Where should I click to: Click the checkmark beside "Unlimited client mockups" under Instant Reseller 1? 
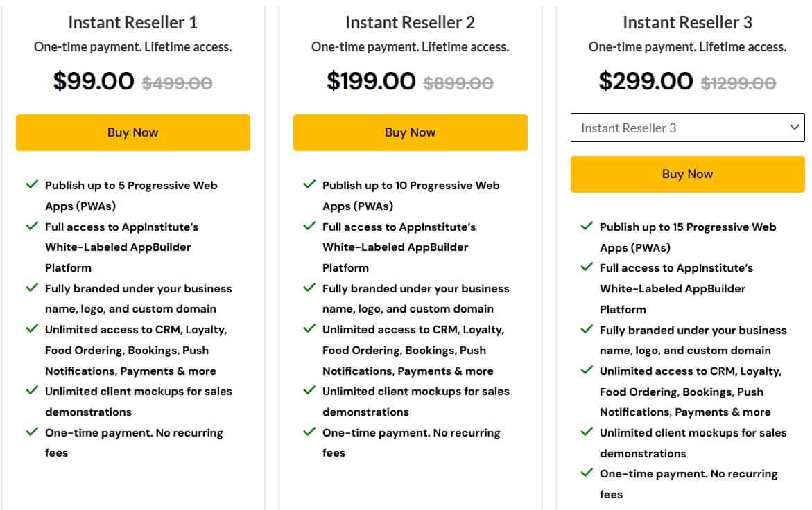click(x=32, y=391)
